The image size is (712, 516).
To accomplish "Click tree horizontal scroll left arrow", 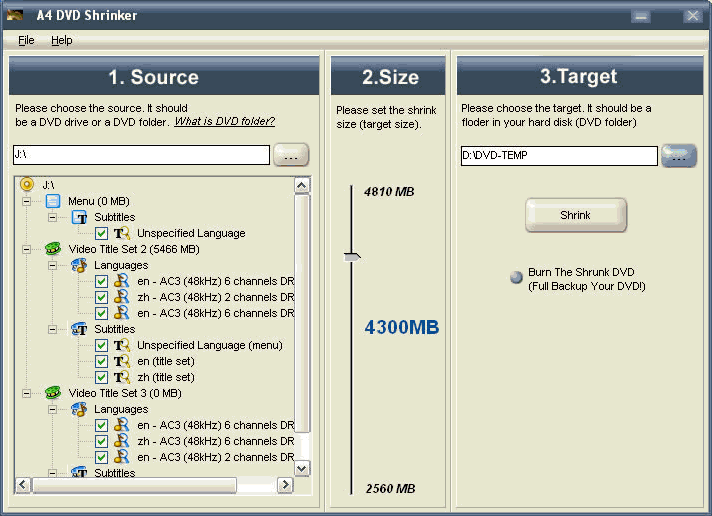I will click(23, 485).
